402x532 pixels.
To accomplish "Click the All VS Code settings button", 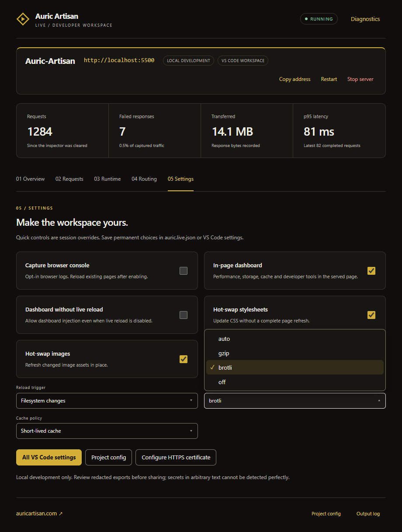I will tap(49, 457).
